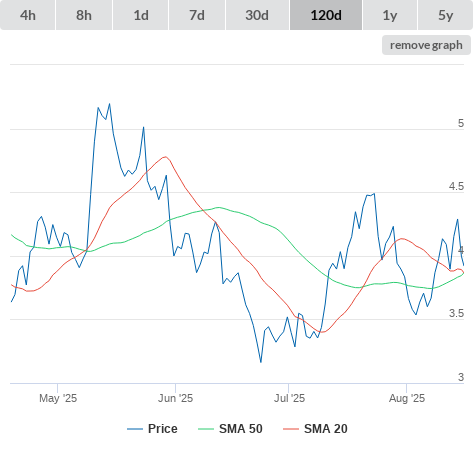Click the remove graph button

tap(426, 45)
